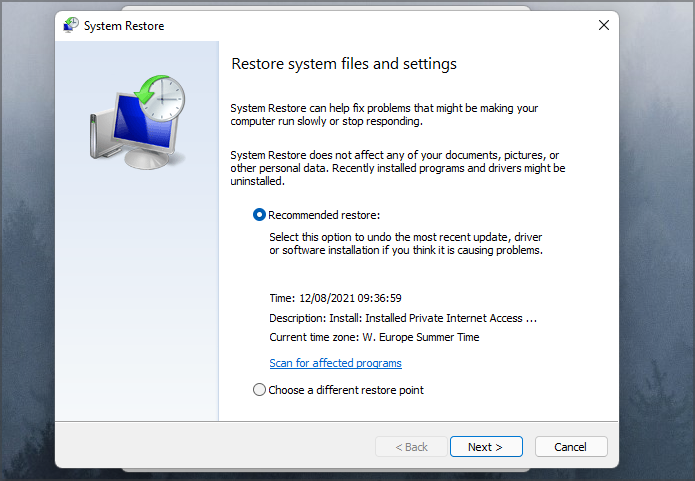Close the System Restore dialog

coord(604,25)
